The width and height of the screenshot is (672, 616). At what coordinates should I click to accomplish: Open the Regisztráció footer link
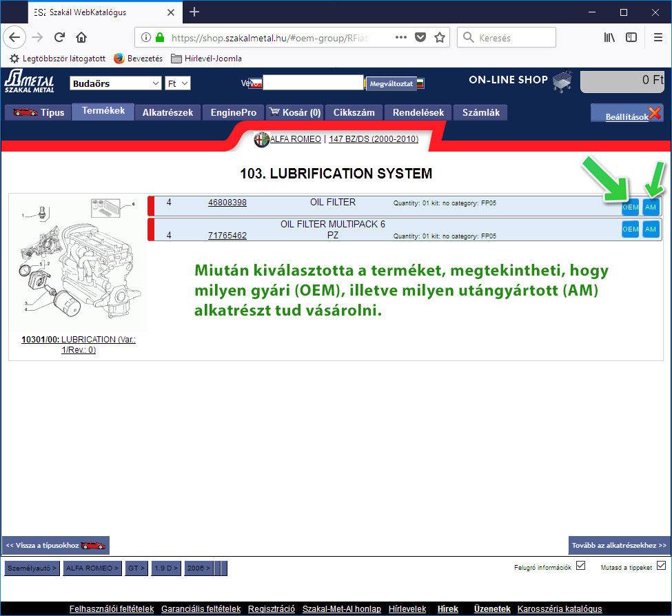(272, 608)
